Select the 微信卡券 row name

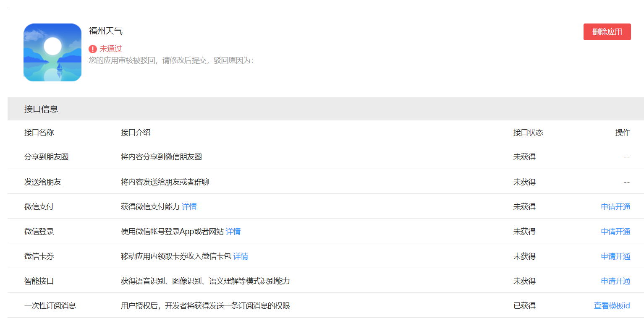(39, 256)
